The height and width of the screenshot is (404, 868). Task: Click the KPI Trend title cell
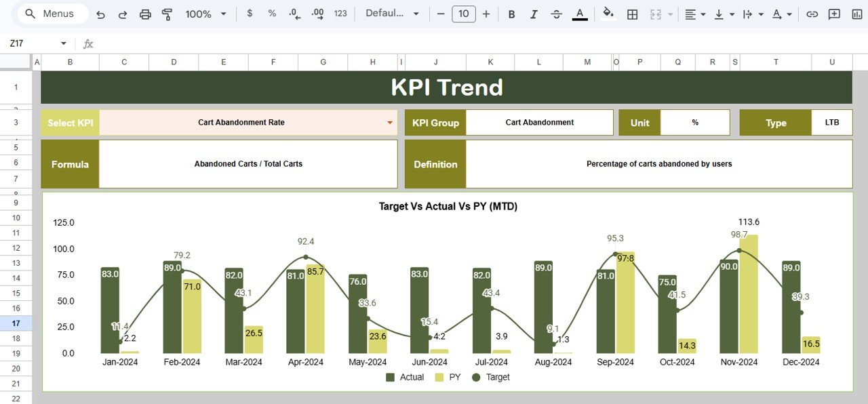446,87
